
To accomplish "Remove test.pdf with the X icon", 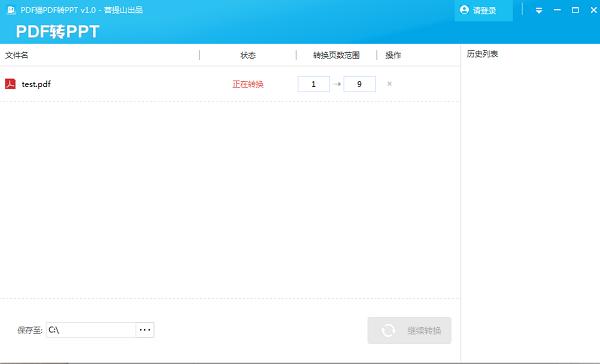I will pos(389,84).
